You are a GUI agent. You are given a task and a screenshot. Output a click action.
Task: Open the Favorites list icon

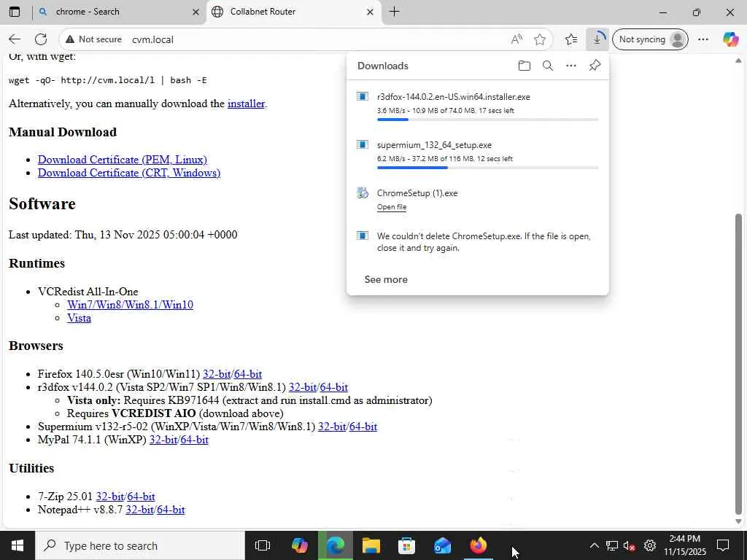tap(570, 39)
